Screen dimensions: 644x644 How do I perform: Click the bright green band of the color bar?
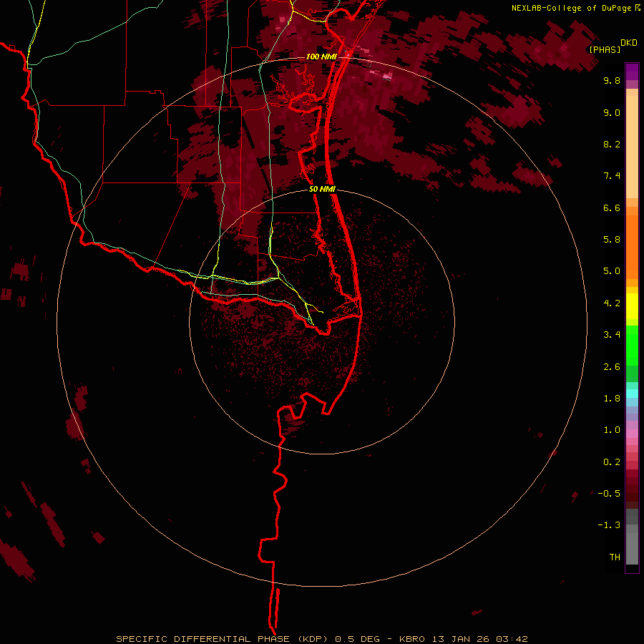(x=632, y=346)
